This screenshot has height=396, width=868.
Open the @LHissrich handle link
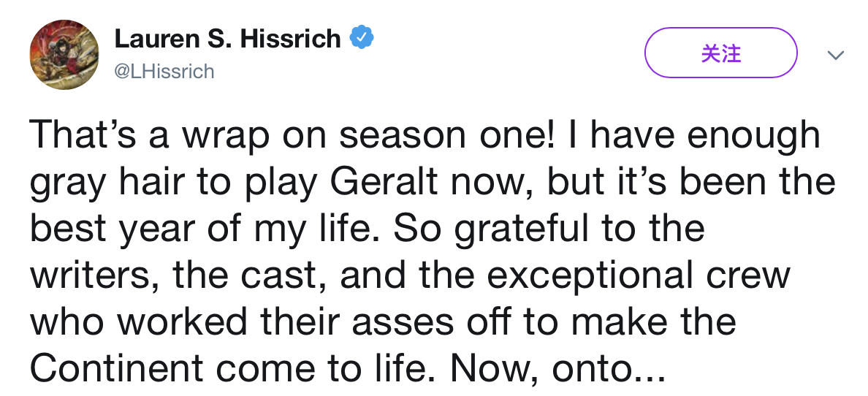pos(164,71)
